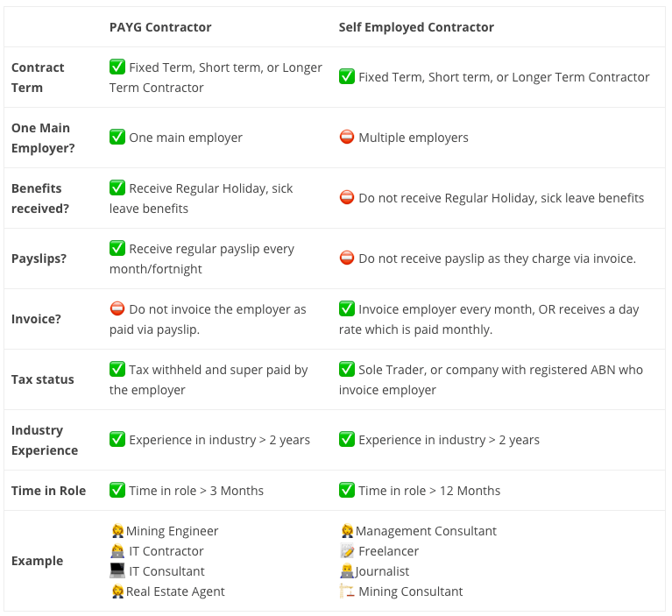Click the laptop icon next to IT Consultant
Image resolution: width=672 pixels, height=616 pixels.
[117, 570]
